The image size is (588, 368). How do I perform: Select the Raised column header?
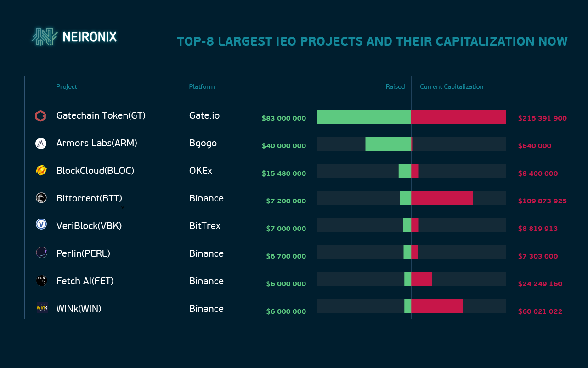(395, 86)
